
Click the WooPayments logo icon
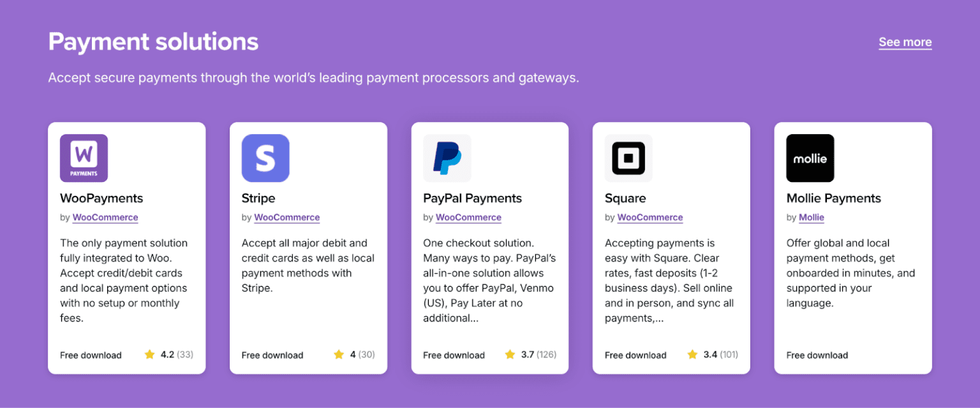point(84,158)
